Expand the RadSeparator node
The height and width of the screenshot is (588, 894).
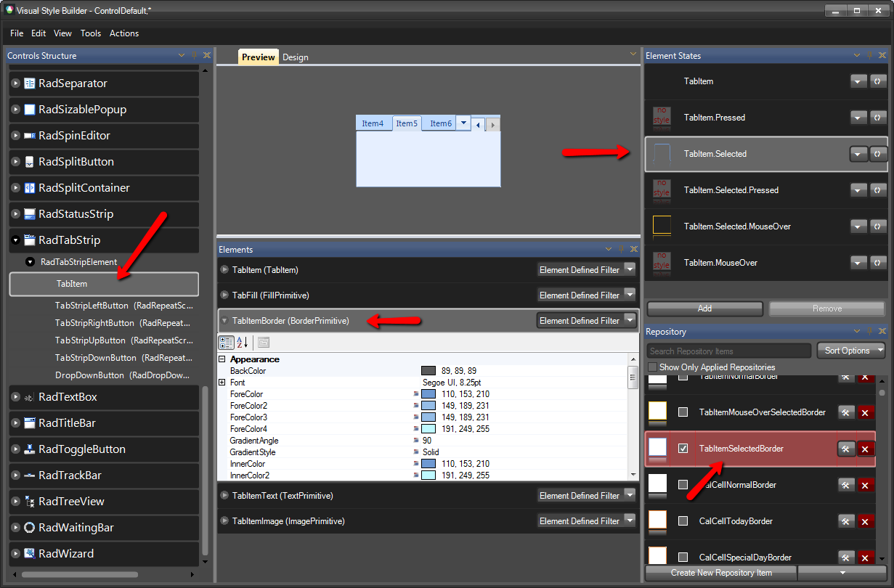tap(16, 83)
